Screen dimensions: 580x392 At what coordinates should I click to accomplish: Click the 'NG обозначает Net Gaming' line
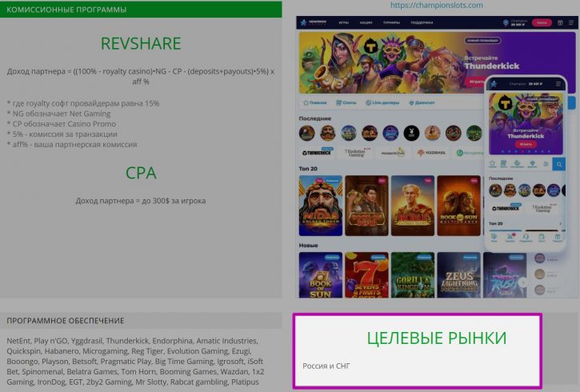click(x=58, y=114)
